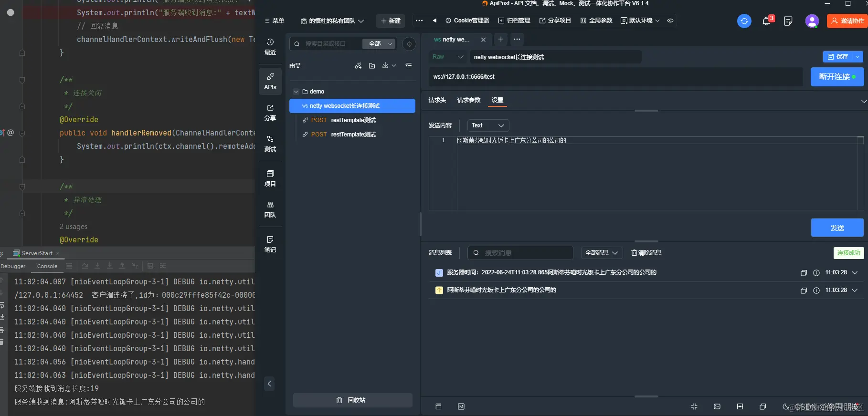Screen dimensions: 868x416
Task: Click the new API icon beside 申昊
Action: pyautogui.click(x=358, y=66)
